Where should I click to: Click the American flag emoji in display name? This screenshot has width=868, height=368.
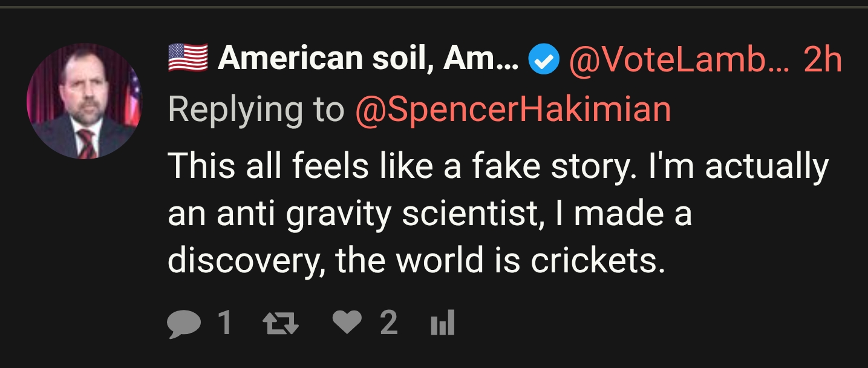[188, 59]
